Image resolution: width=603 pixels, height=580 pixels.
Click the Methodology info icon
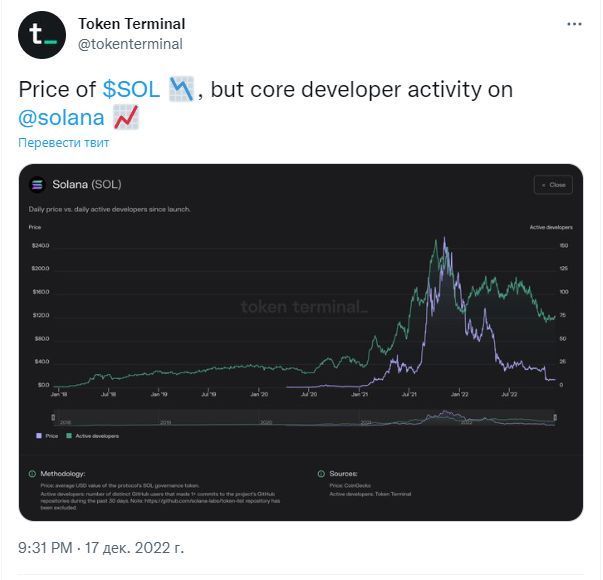click(33, 473)
